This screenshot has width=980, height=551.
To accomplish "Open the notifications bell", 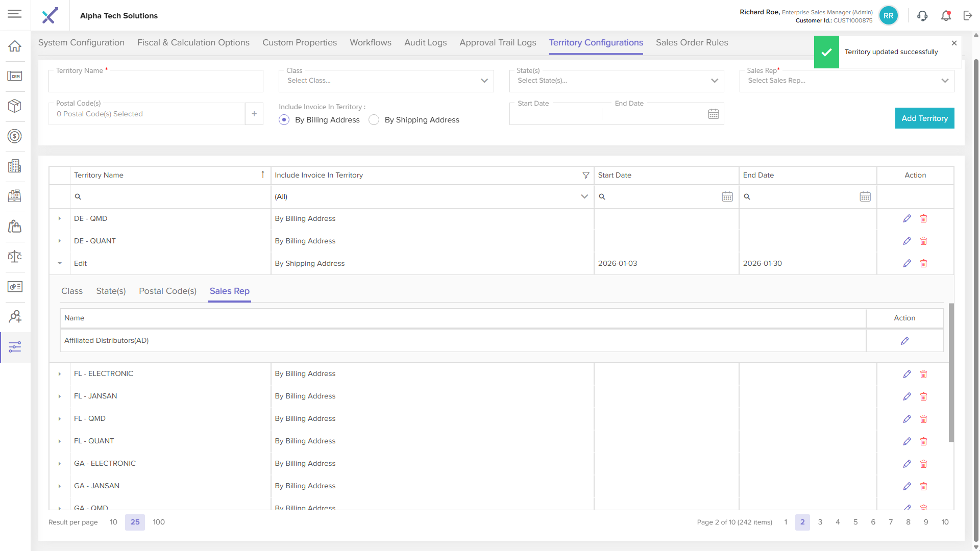I will [946, 16].
